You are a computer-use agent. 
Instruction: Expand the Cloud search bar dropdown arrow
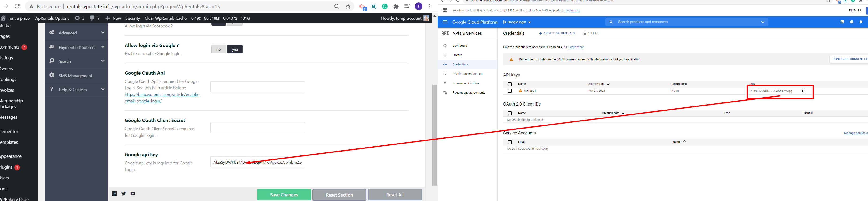763,22
